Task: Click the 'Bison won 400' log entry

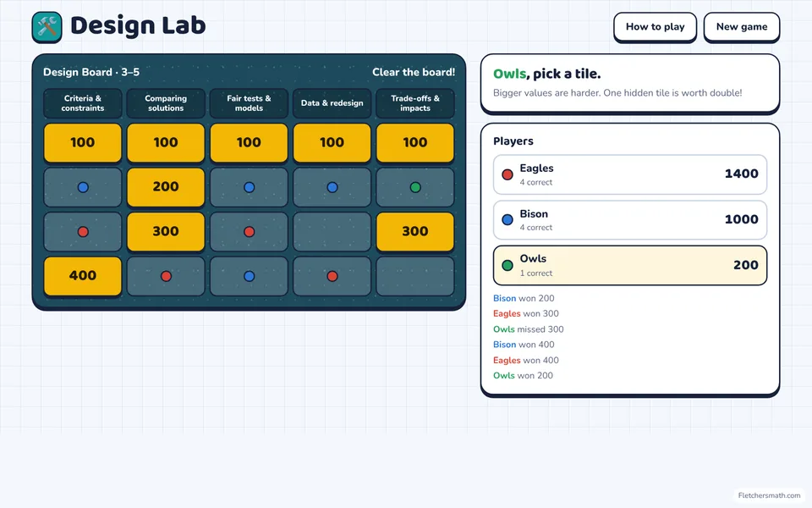Action: point(524,345)
